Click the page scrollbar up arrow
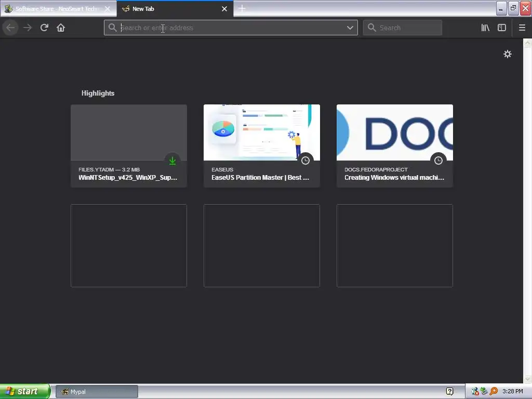 coord(527,43)
